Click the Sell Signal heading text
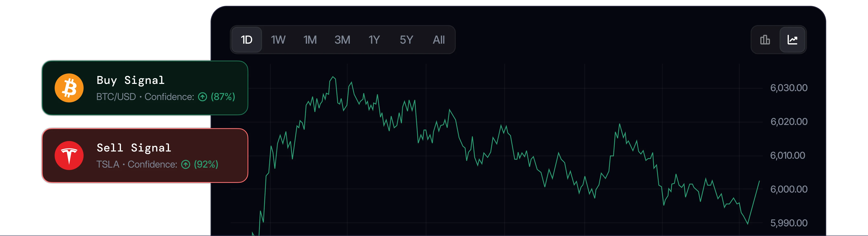This screenshot has width=868, height=236. [x=134, y=148]
